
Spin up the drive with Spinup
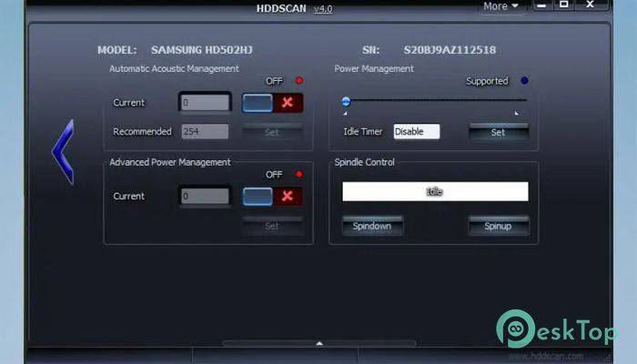pyautogui.click(x=498, y=226)
